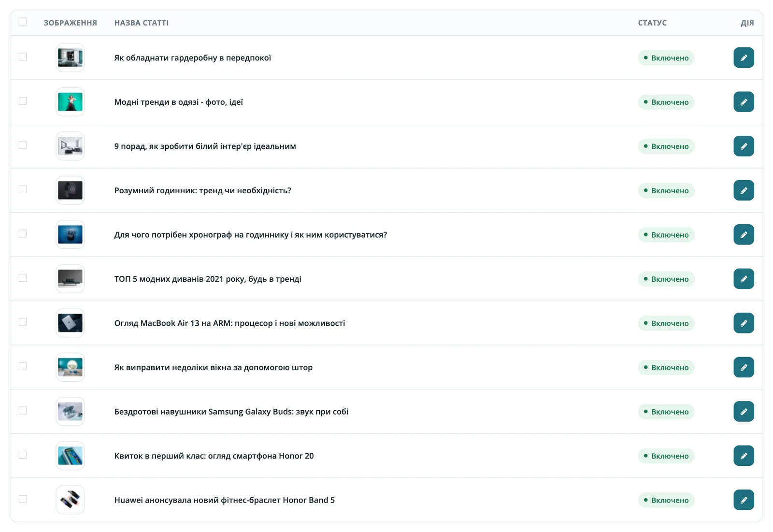
Task: Click edit icon for 'ТОП 5 модних диванів'
Action: [744, 279]
